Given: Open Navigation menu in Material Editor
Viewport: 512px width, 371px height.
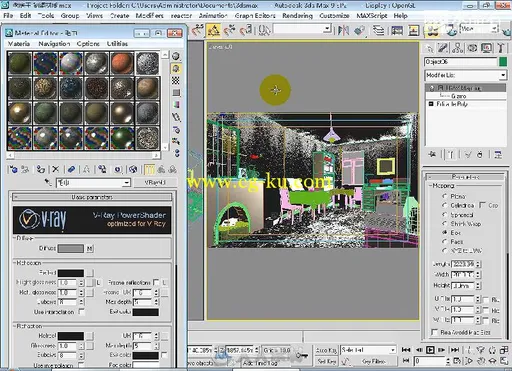Looking at the screenshot, I should click(x=54, y=44).
